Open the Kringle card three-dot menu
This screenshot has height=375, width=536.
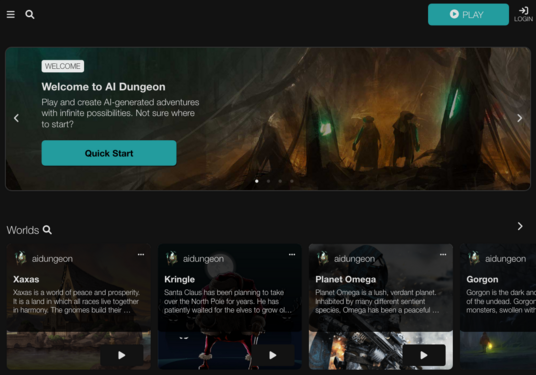tap(292, 255)
